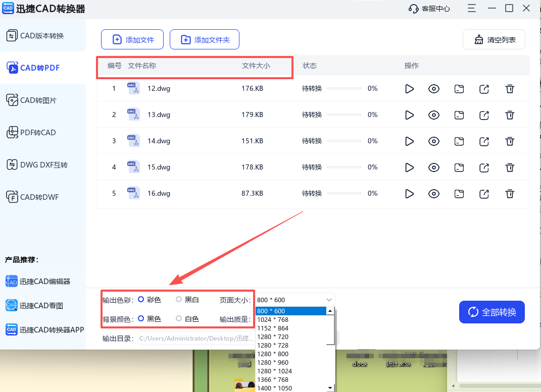Click the 添加文件夹 button
The width and height of the screenshot is (541, 392).
tap(205, 40)
